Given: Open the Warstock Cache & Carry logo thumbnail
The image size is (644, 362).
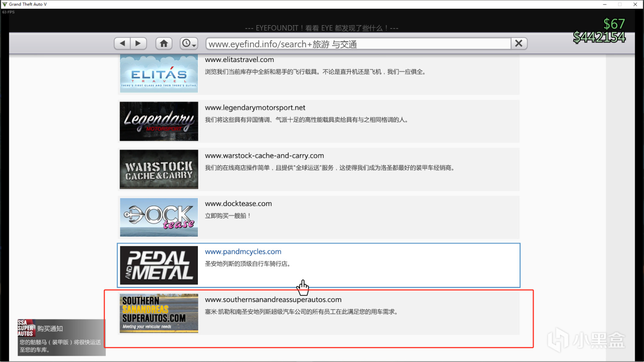Looking at the screenshot, I should coord(159,169).
